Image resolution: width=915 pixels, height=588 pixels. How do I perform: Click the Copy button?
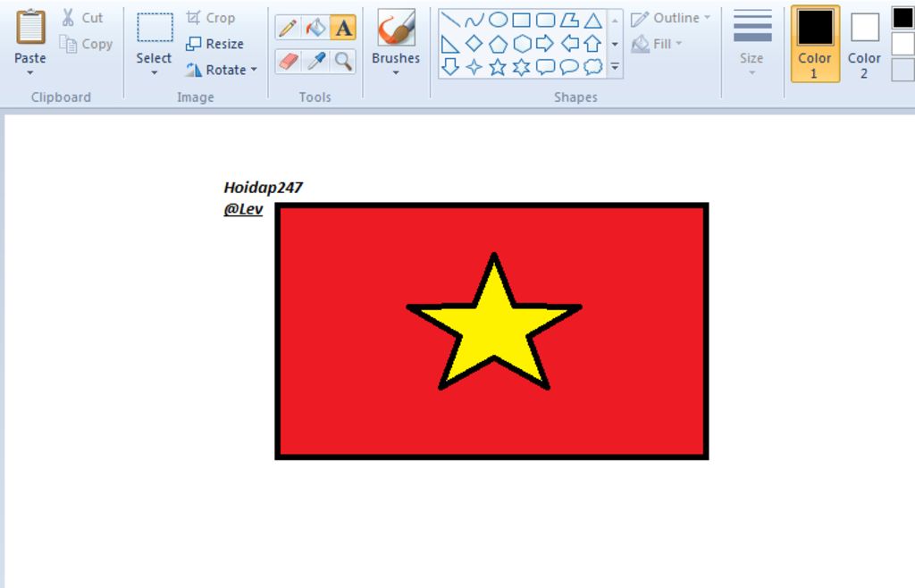tap(87, 44)
